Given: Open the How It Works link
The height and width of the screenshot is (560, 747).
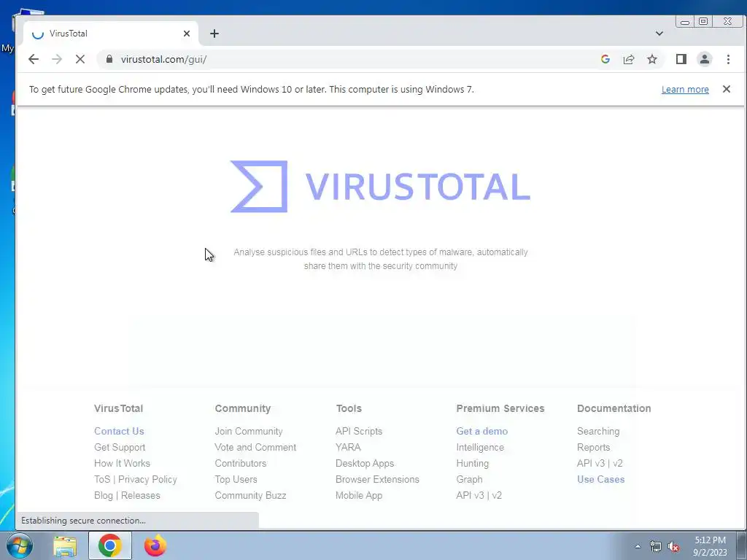Looking at the screenshot, I should [x=122, y=463].
